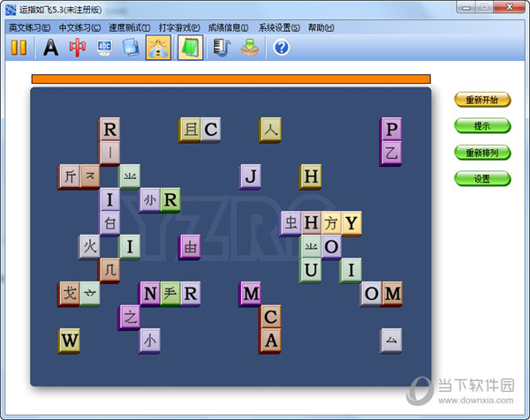Screen dimensions: 530x420
Task: Open the 打字游戏(P) menu
Action: pos(179,27)
